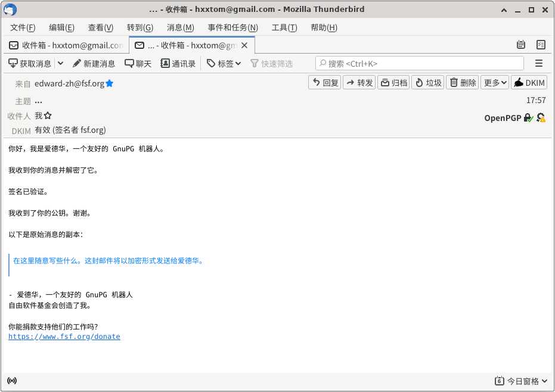Click the message time 17:57
555x392 pixels.
tap(536, 100)
